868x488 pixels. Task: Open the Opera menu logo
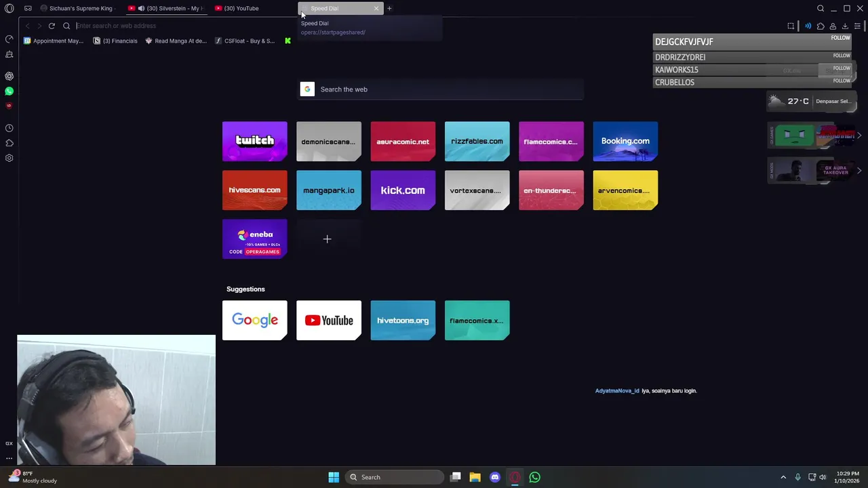[x=9, y=8]
